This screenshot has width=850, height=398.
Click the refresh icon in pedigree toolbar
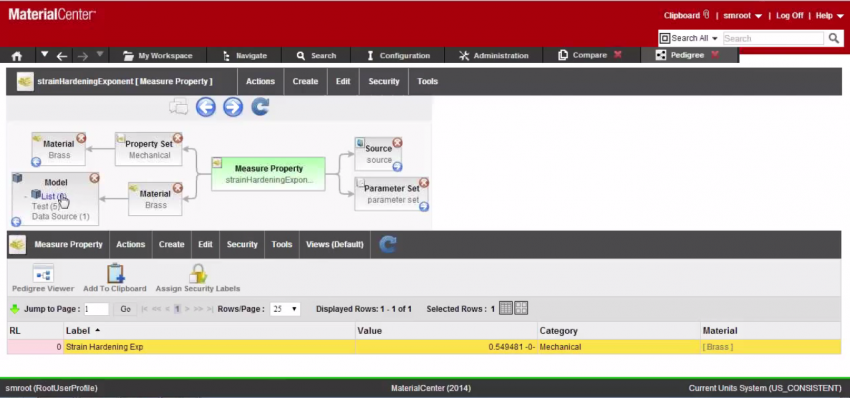pyautogui.click(x=260, y=106)
